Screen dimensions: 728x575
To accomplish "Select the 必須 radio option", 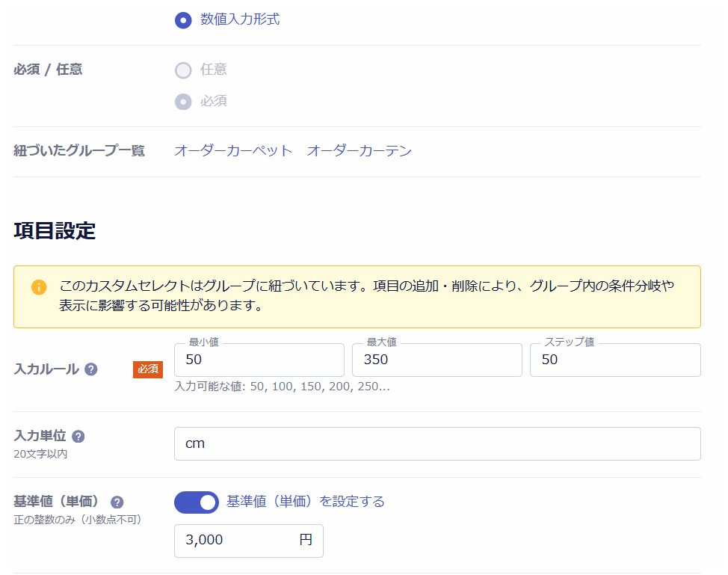I will pyautogui.click(x=183, y=102).
